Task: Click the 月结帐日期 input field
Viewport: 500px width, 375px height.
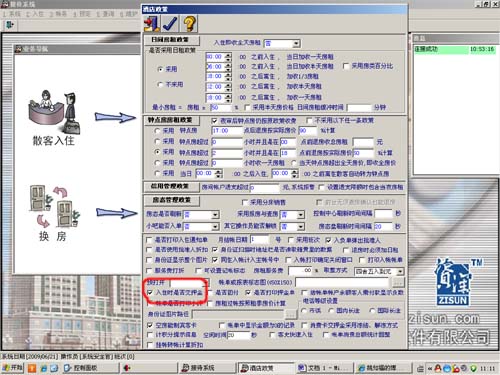Action: point(259,240)
